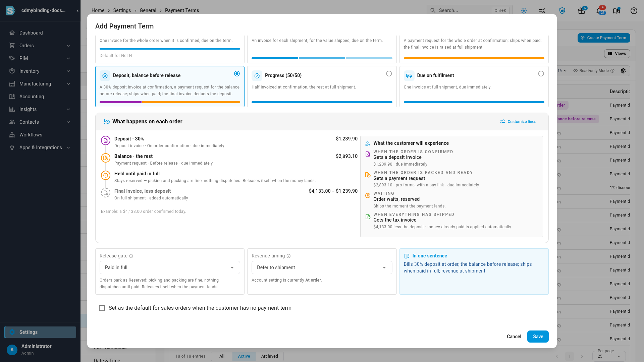
Task: Expand the Manufacturing menu chevron
Action: coord(68,84)
